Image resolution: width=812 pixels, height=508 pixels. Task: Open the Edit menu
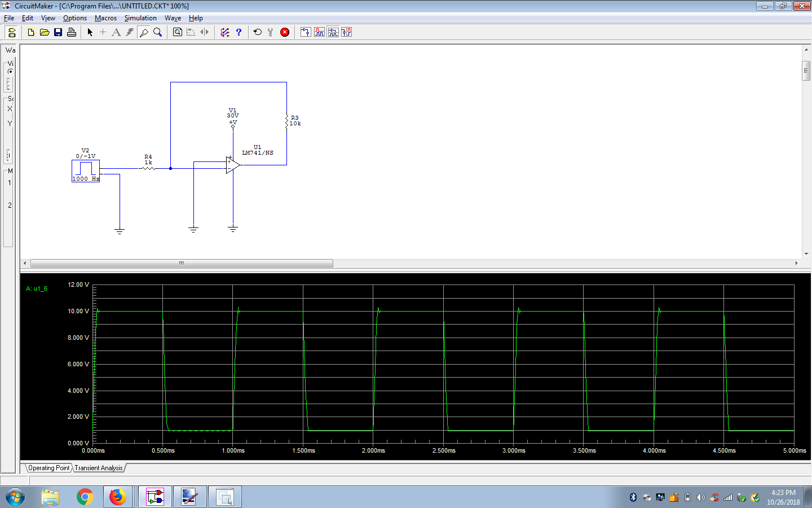(x=27, y=18)
